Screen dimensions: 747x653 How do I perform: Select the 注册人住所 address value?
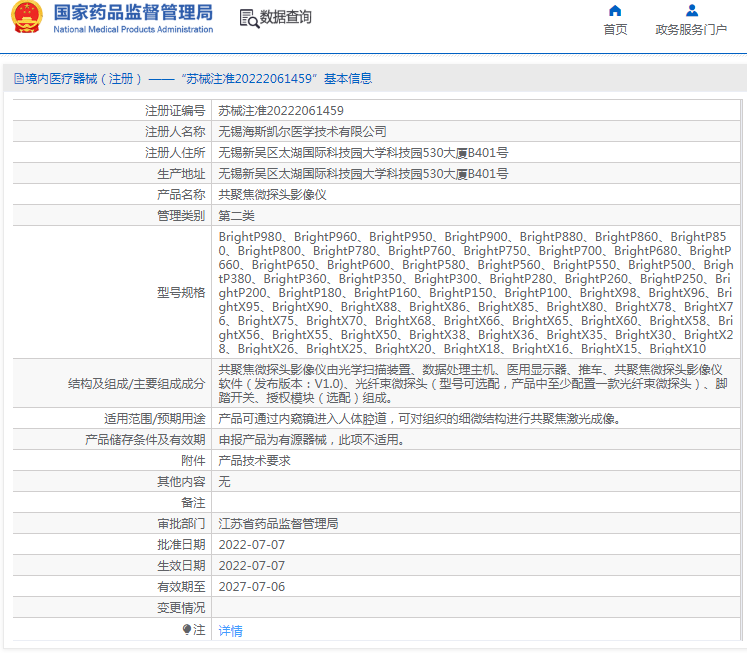click(363, 153)
